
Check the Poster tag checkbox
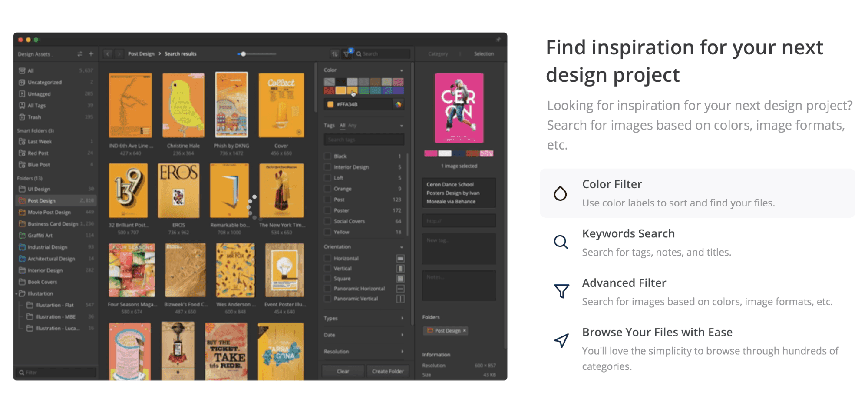(328, 210)
